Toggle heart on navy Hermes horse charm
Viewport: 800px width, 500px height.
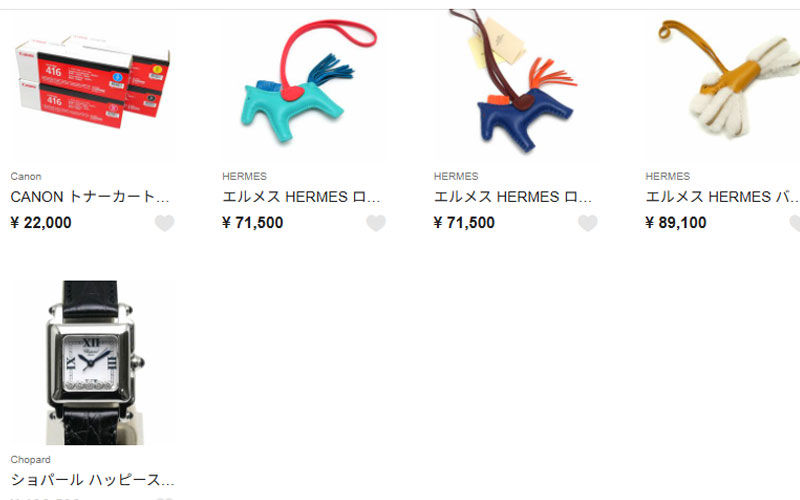[587, 223]
